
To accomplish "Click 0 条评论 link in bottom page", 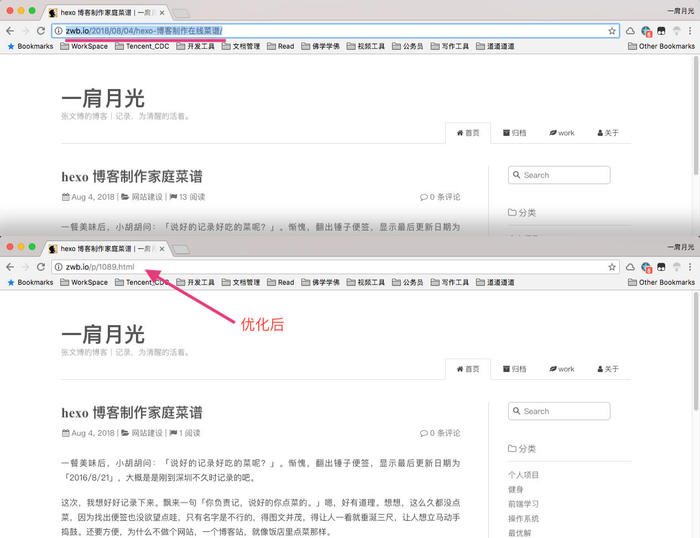I will (440, 433).
